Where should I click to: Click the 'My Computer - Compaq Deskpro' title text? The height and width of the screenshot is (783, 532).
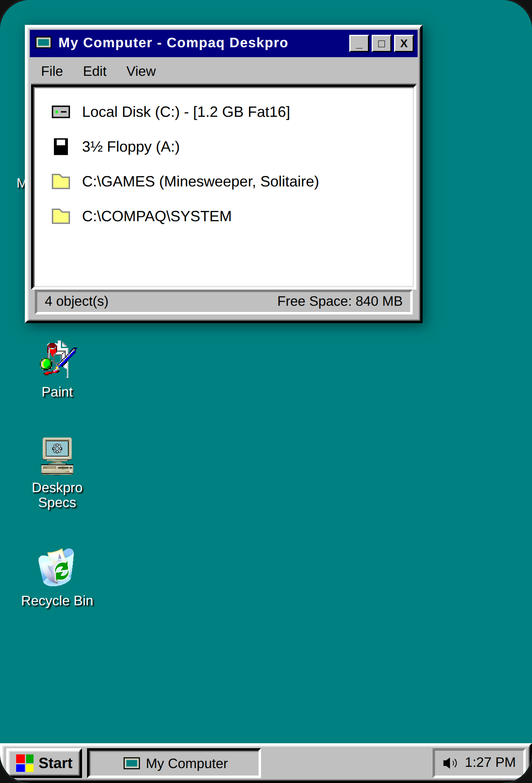pos(173,43)
